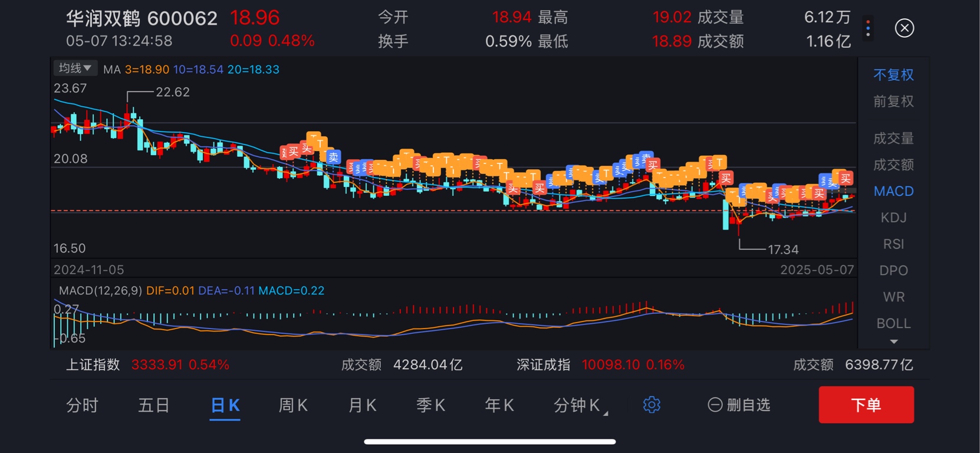Tap the current price 18.96
This screenshot has height=453, width=980.
255,18
